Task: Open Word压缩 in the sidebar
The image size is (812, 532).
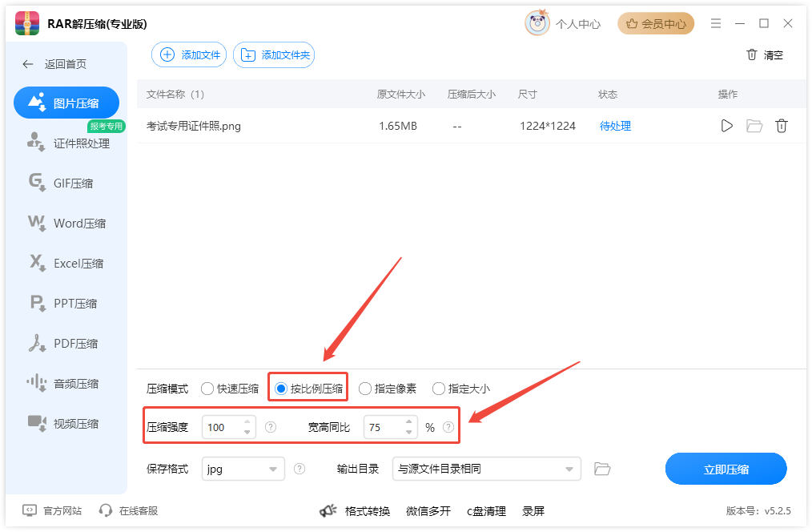Action: [x=66, y=224]
